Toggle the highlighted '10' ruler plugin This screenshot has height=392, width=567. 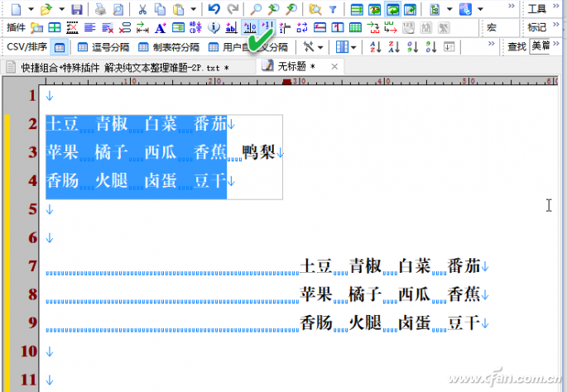tap(250, 27)
